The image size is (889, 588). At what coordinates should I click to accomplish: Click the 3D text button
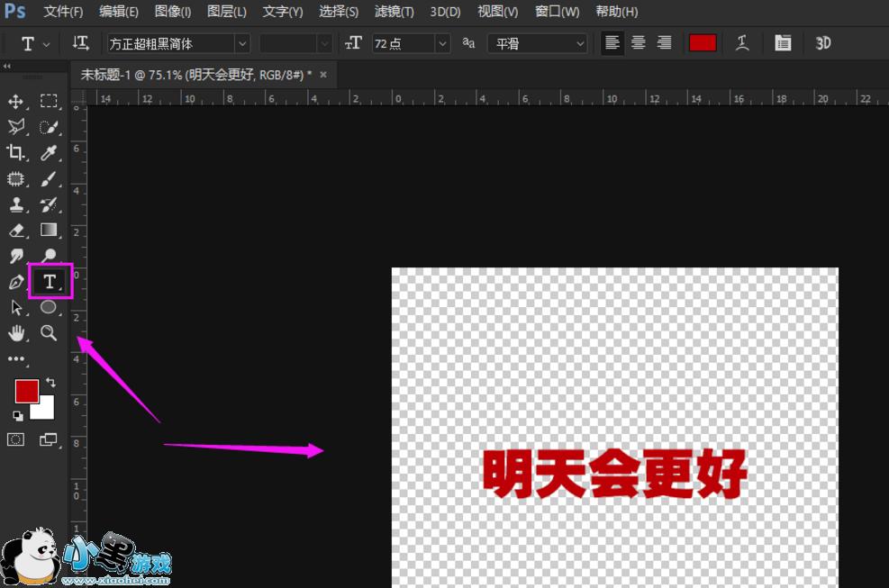(x=822, y=43)
